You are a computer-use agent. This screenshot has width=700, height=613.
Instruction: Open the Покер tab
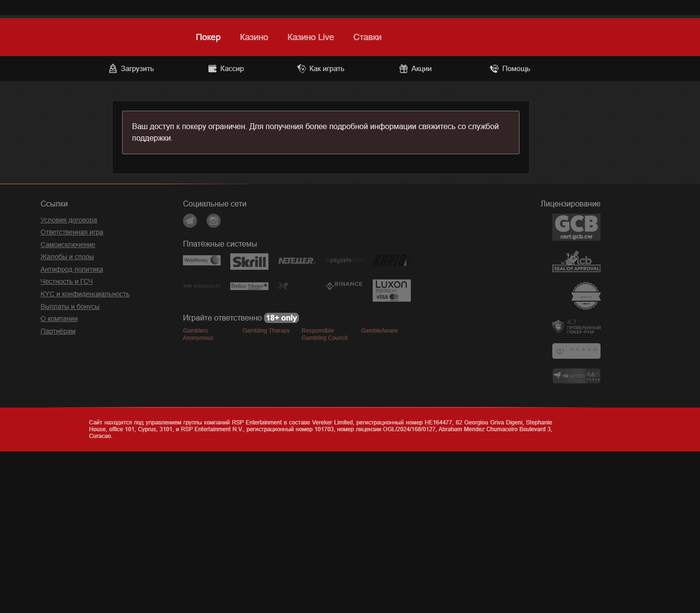208,37
